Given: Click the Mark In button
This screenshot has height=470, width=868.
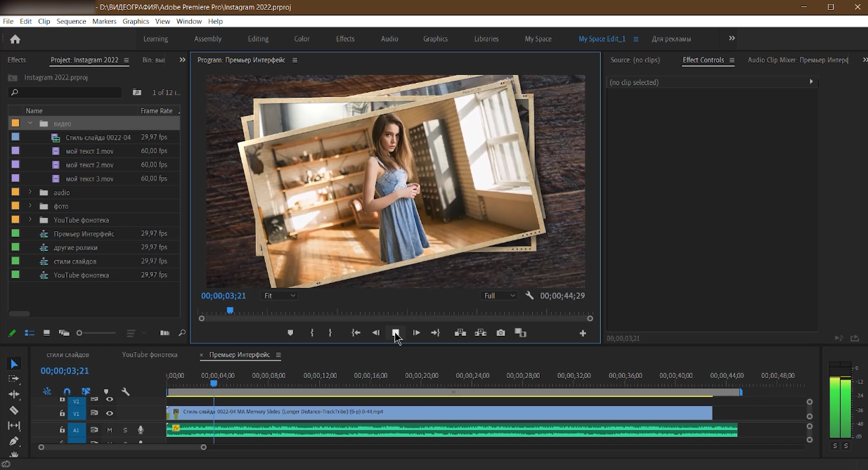Looking at the screenshot, I should (312, 333).
